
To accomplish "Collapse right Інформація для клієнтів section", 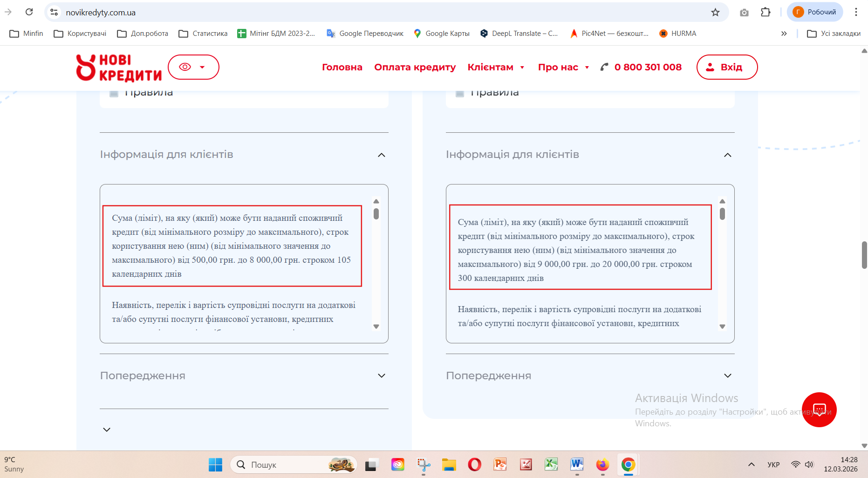I will pos(728,155).
